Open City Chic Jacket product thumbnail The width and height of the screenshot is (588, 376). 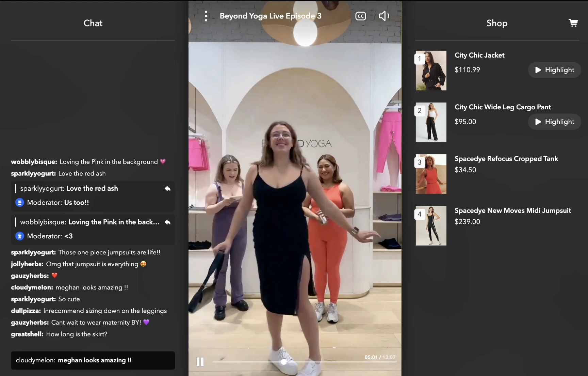(x=431, y=70)
